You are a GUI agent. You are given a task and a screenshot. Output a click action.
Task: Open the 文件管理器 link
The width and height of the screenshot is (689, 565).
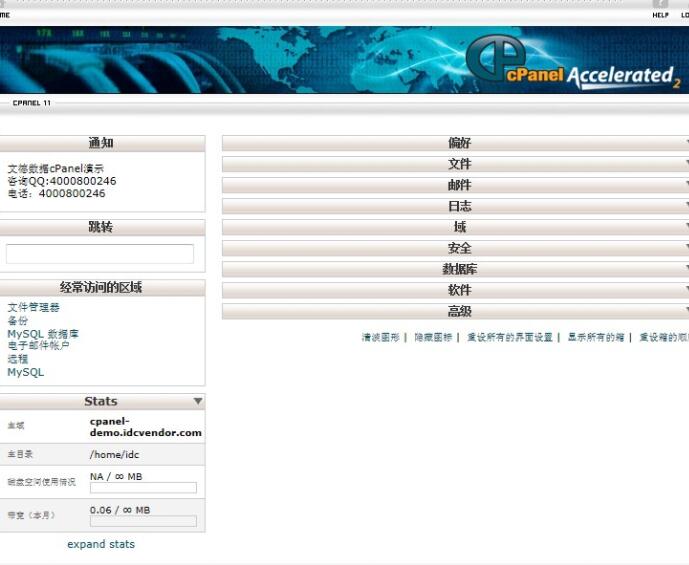33,307
